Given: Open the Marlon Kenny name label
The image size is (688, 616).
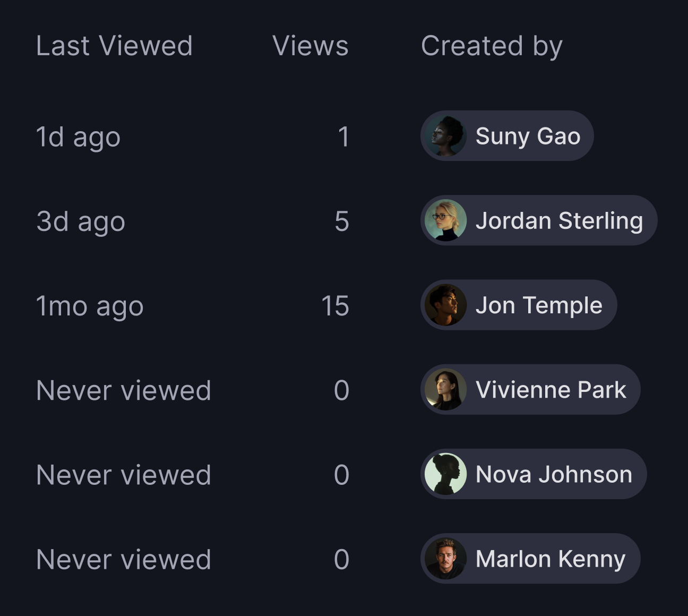Looking at the screenshot, I should (x=551, y=559).
